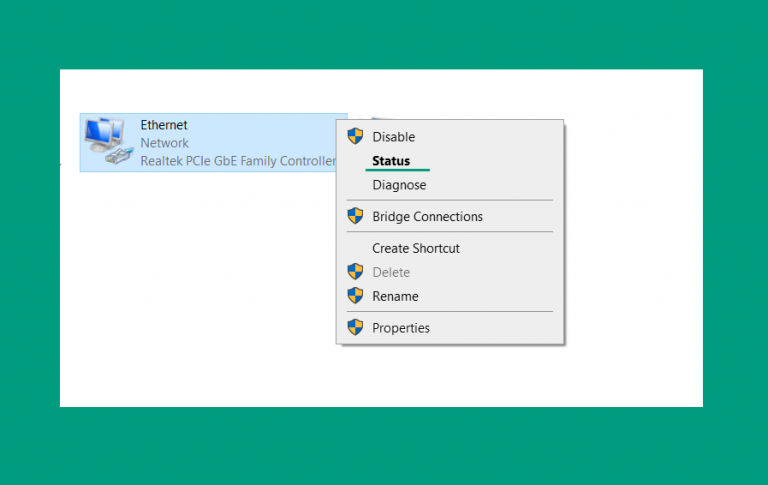Click the shield icon beside Disable
The height and width of the screenshot is (485, 768).
coord(355,136)
